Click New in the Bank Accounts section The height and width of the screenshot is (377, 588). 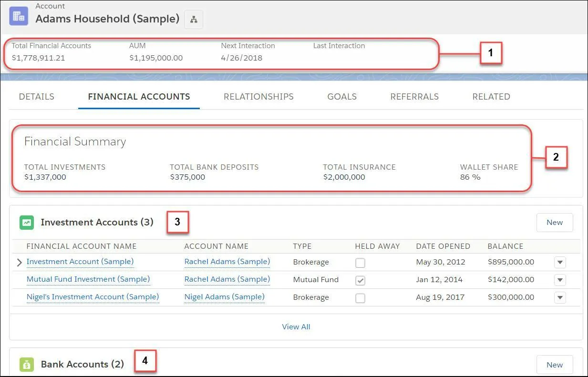[554, 364]
